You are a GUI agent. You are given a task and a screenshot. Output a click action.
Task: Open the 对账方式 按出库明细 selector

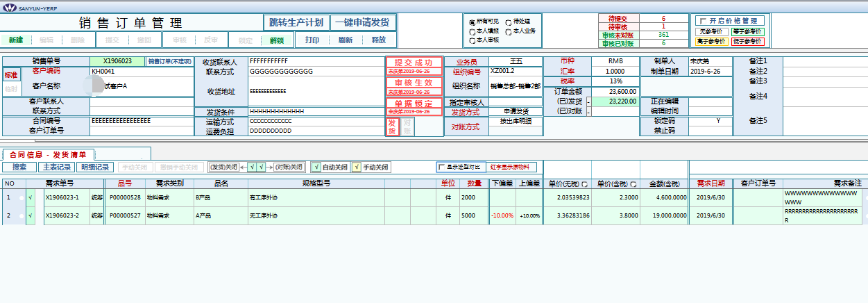(516, 121)
